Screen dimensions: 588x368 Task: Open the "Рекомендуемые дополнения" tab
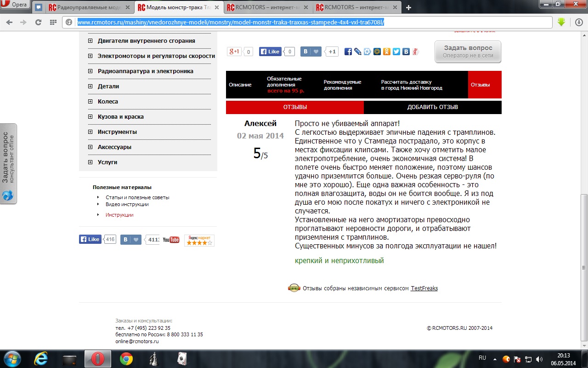[342, 85]
